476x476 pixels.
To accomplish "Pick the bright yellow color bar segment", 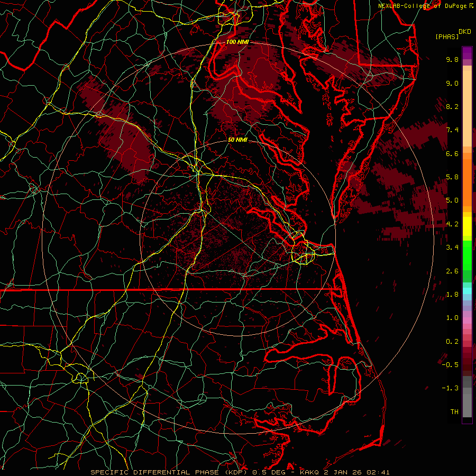I will pos(467,226).
